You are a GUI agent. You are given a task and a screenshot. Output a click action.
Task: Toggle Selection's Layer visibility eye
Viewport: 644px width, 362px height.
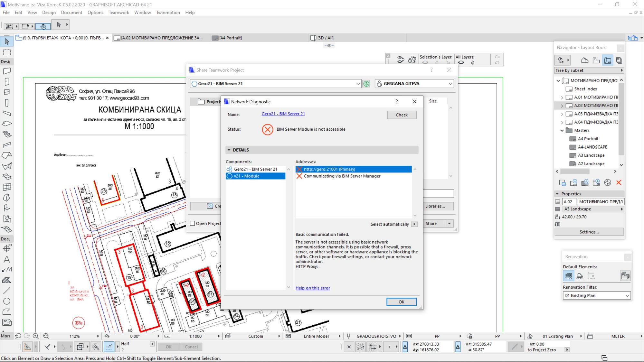pyautogui.click(x=425, y=62)
